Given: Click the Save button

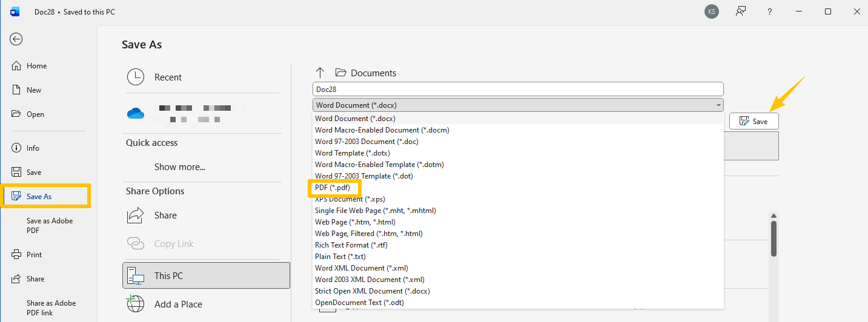Looking at the screenshot, I should (754, 121).
